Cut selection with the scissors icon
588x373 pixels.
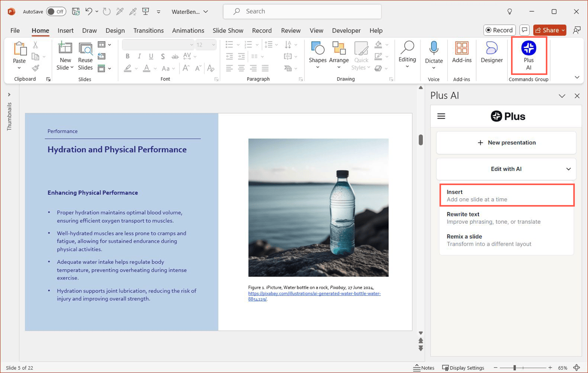35,45
